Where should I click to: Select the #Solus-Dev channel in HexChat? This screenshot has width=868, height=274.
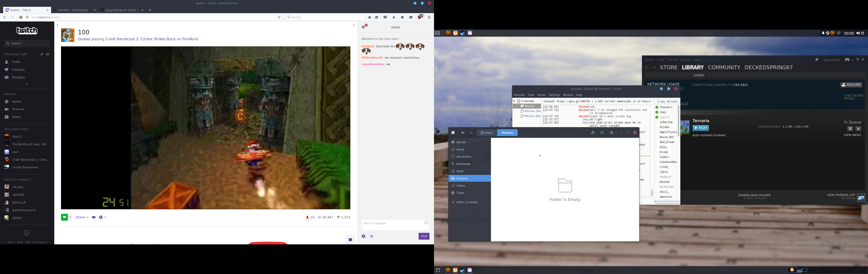click(530, 116)
